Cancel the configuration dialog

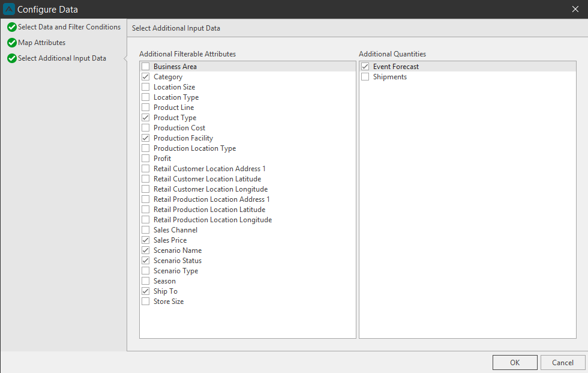point(563,363)
